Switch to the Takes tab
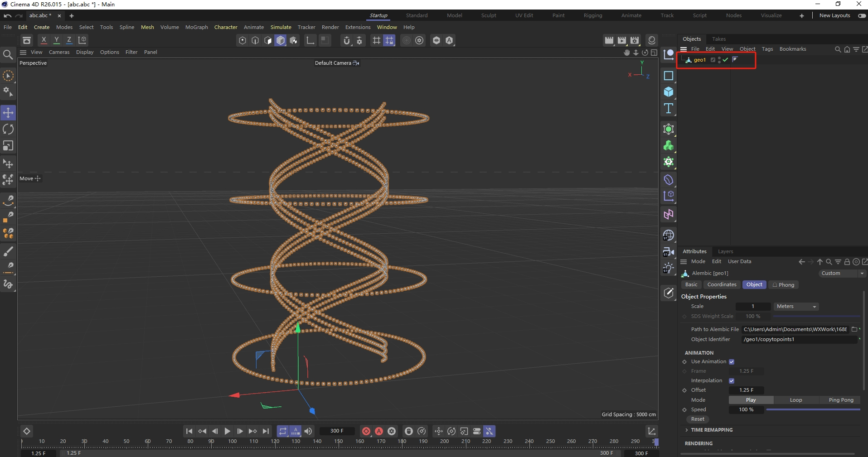 click(719, 39)
